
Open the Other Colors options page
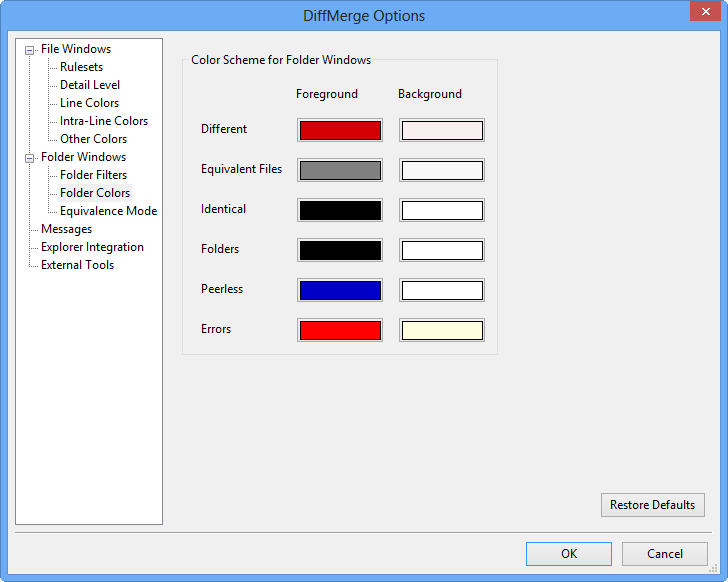click(x=93, y=139)
